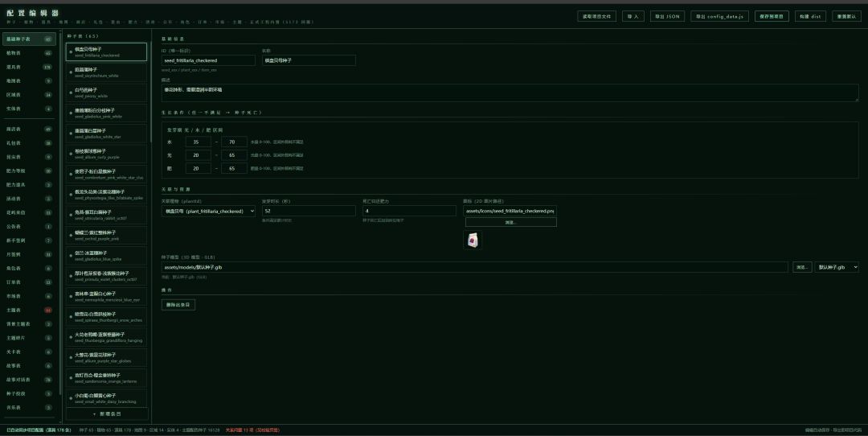Open 新手签到 in the sidebar
Viewport: 868px width, 436px height.
[x=29, y=241]
